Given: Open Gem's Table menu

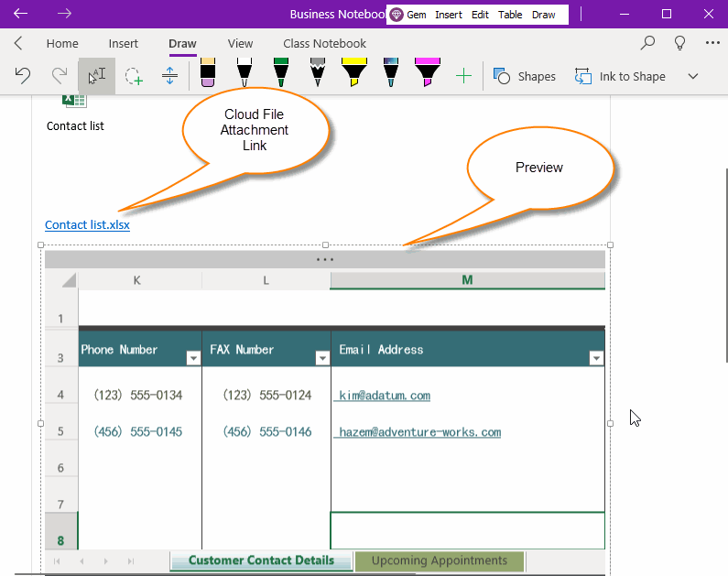Looking at the screenshot, I should (x=510, y=15).
